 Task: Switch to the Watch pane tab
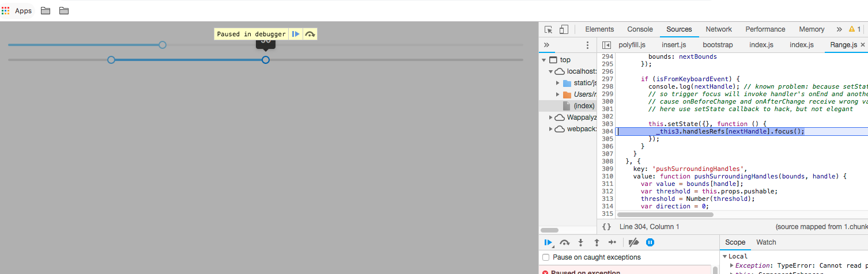[x=766, y=242]
